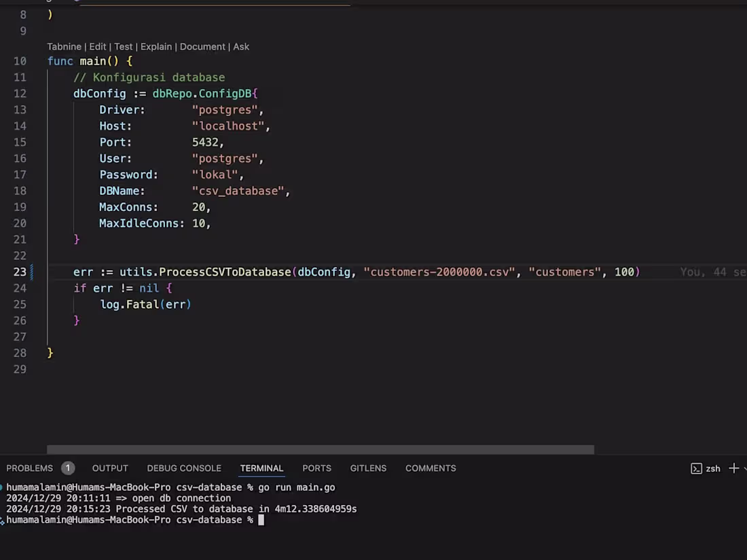View the COMMENTS panel tab
747x560 pixels.
tap(430, 468)
